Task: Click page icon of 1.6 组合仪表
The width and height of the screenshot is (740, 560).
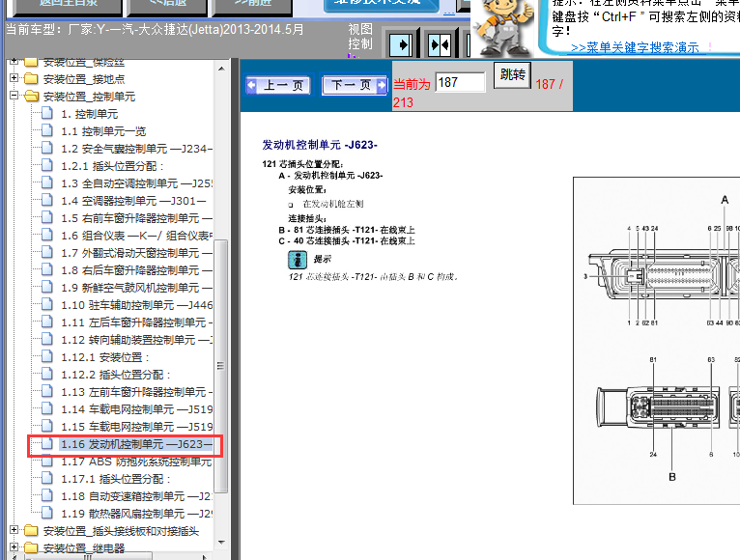Action: tap(47, 235)
